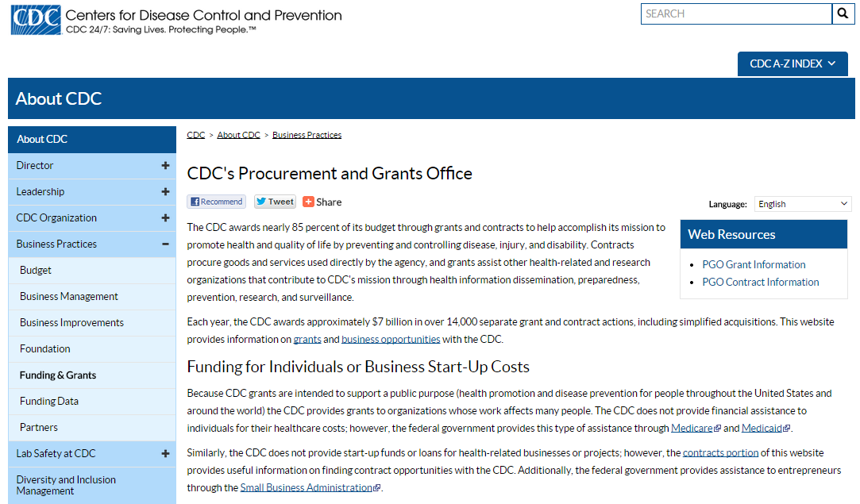Image resolution: width=860 pixels, height=504 pixels.
Task: Click the Medicare external link
Action: pyautogui.click(x=692, y=429)
